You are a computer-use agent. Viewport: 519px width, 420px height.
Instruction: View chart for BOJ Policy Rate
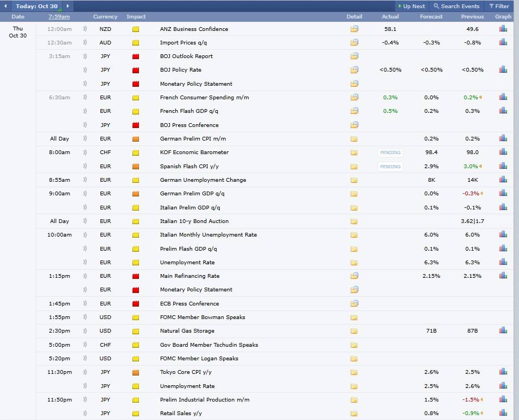[x=503, y=69]
